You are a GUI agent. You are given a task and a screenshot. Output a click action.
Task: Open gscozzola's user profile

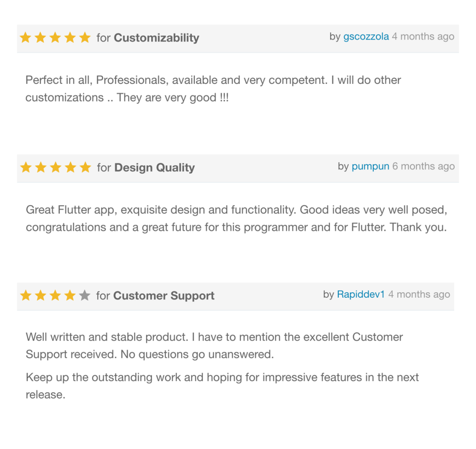click(366, 37)
